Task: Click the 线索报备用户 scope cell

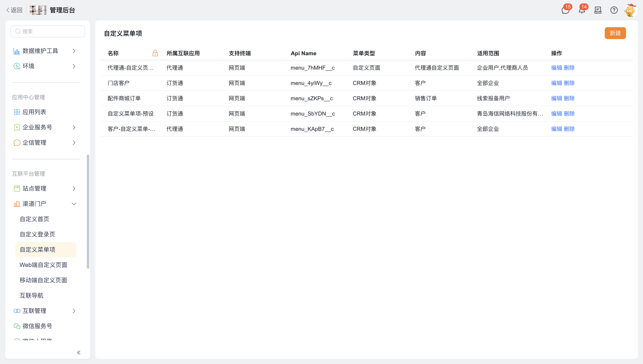Action: [x=493, y=98]
